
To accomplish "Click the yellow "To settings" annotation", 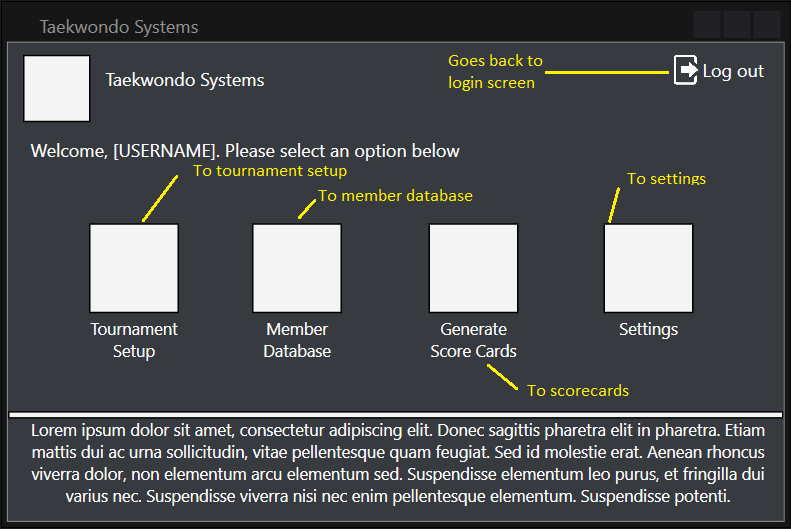I will tap(666, 179).
